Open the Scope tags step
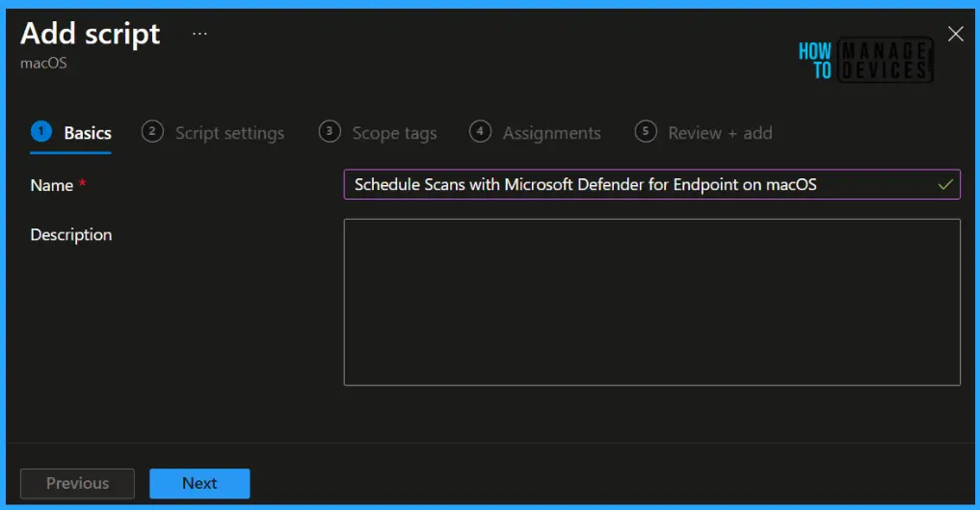This screenshot has height=510, width=980. point(378,132)
